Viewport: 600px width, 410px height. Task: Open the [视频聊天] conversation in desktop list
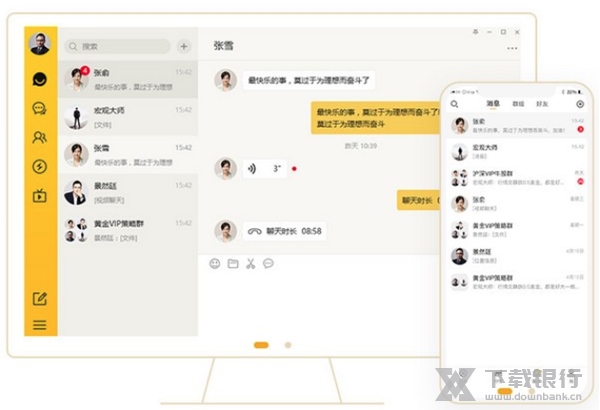[128, 193]
